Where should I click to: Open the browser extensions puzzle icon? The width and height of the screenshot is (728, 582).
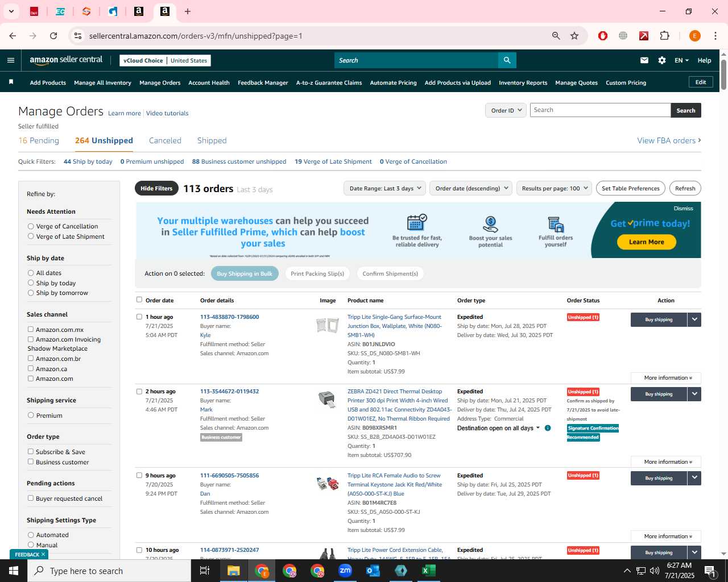664,36
